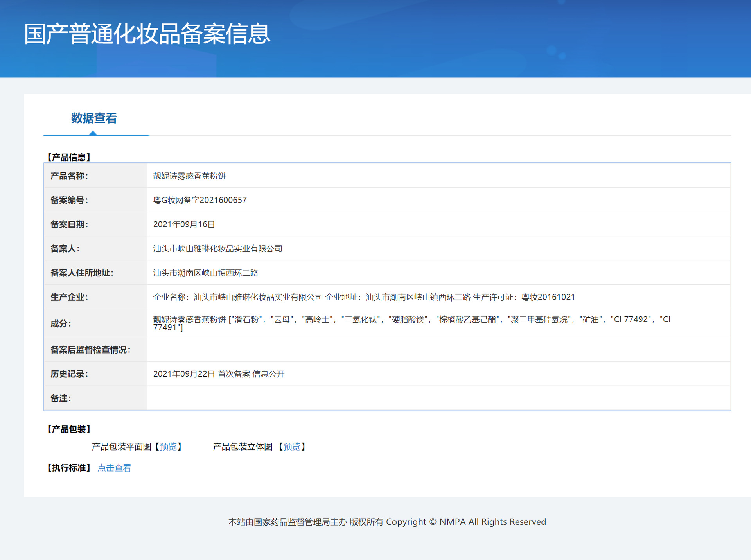751x560 pixels.
Task: Click the 执行标准 label
Action: 69,468
